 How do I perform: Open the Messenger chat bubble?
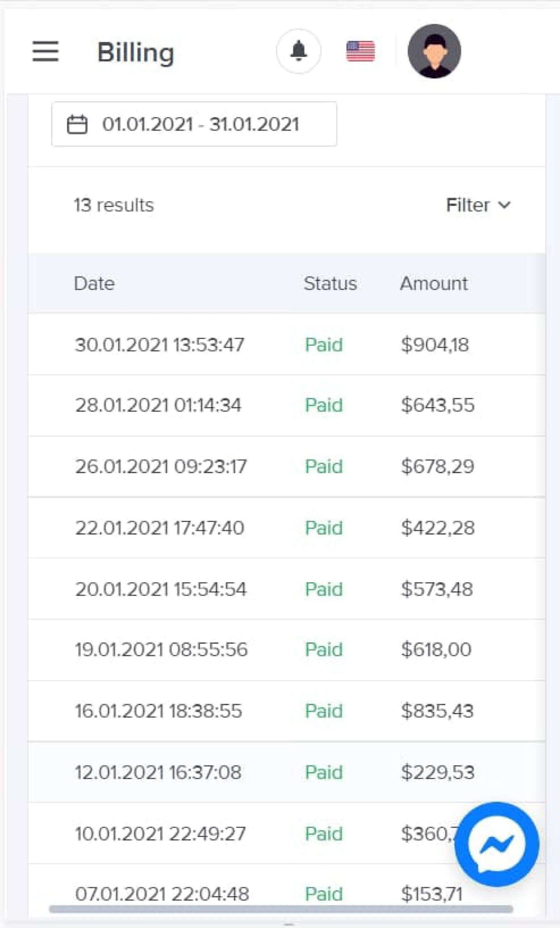click(x=497, y=844)
